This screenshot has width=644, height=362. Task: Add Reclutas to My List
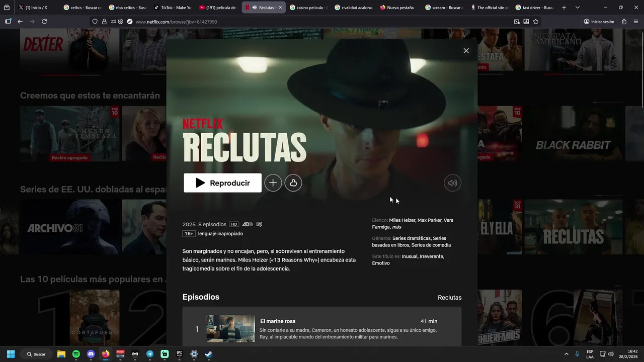273,183
